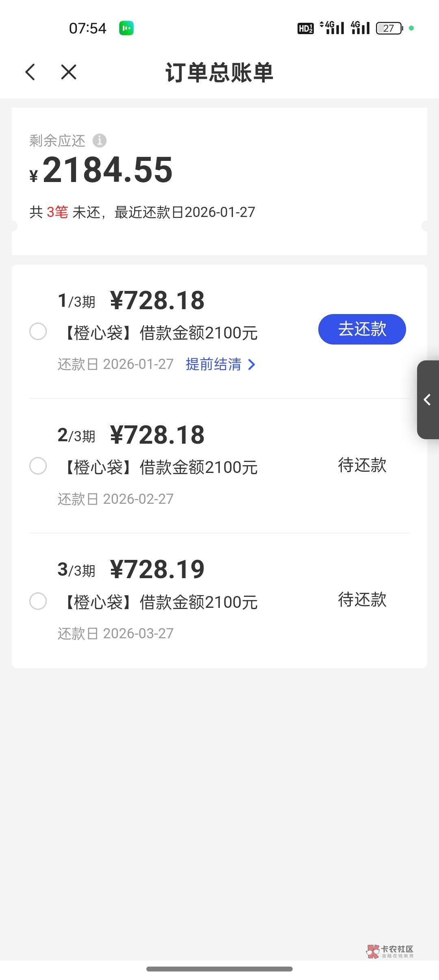Open the 提前结清 early settlement link
Screen dimensions: 439x980
(213, 364)
